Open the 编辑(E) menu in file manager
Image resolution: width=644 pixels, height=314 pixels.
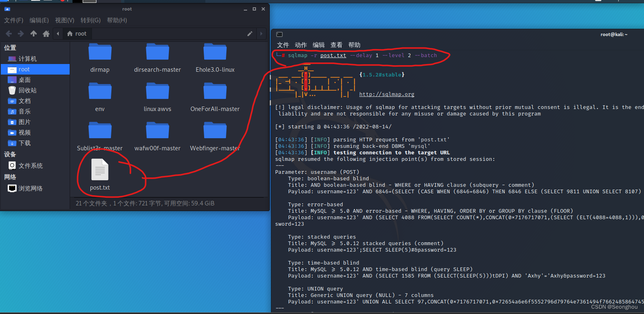click(x=39, y=20)
